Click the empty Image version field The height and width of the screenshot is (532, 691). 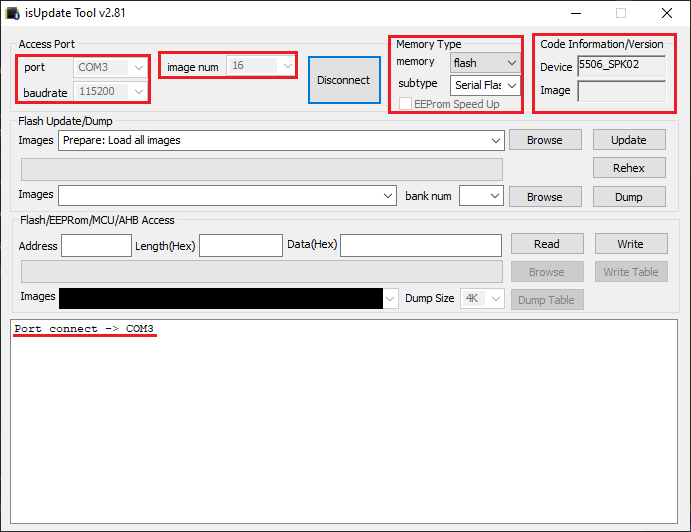pos(621,91)
